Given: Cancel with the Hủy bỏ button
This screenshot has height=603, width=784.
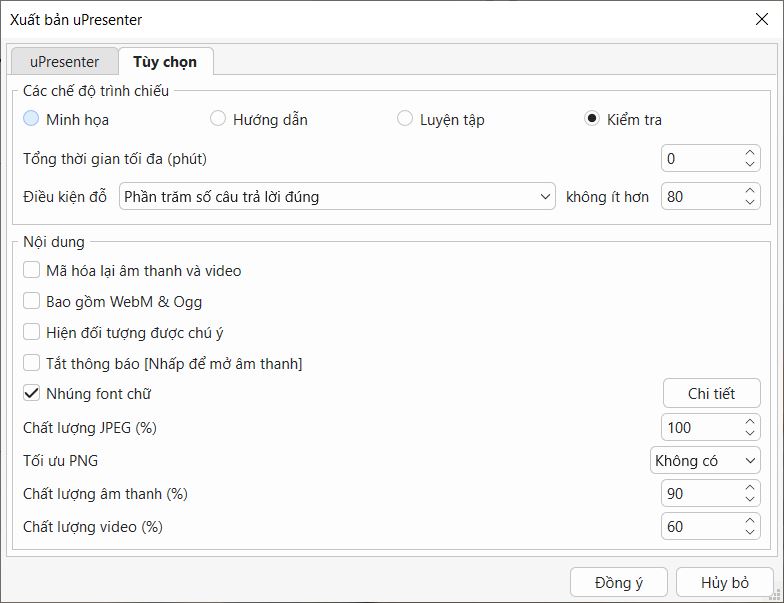Looking at the screenshot, I should coord(724,583).
